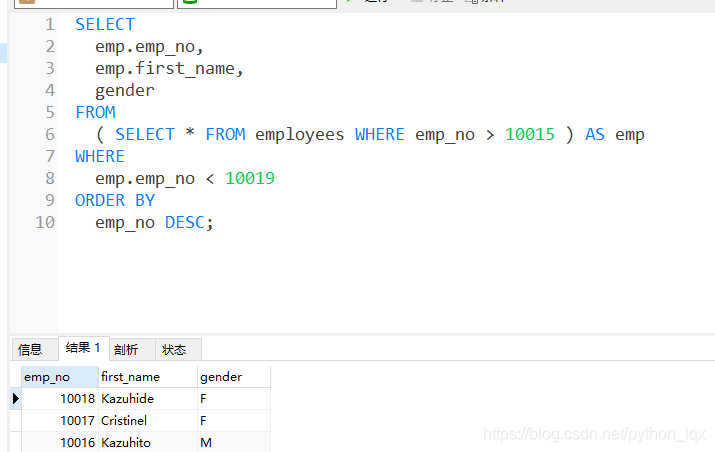Image resolution: width=715 pixels, height=452 pixels.
Task: Click the inner SELECT keyword on line 6
Action: [145, 135]
